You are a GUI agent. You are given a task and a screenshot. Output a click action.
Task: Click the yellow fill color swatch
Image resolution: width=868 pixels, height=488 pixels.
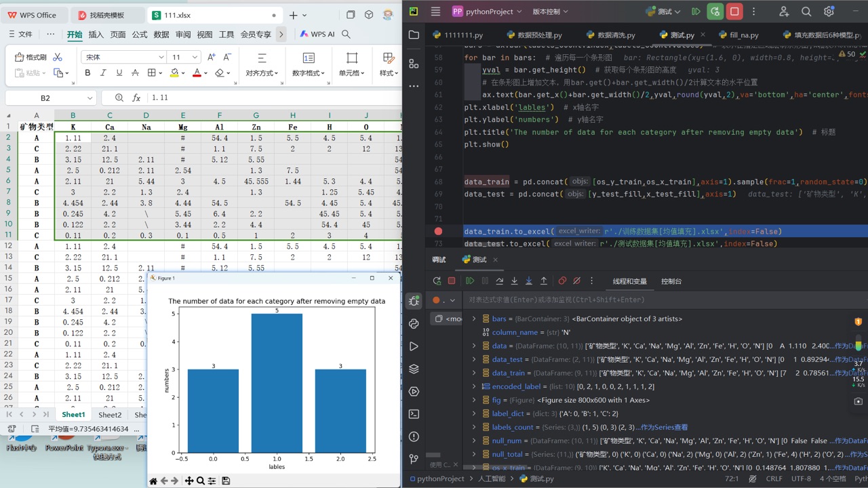coord(174,73)
